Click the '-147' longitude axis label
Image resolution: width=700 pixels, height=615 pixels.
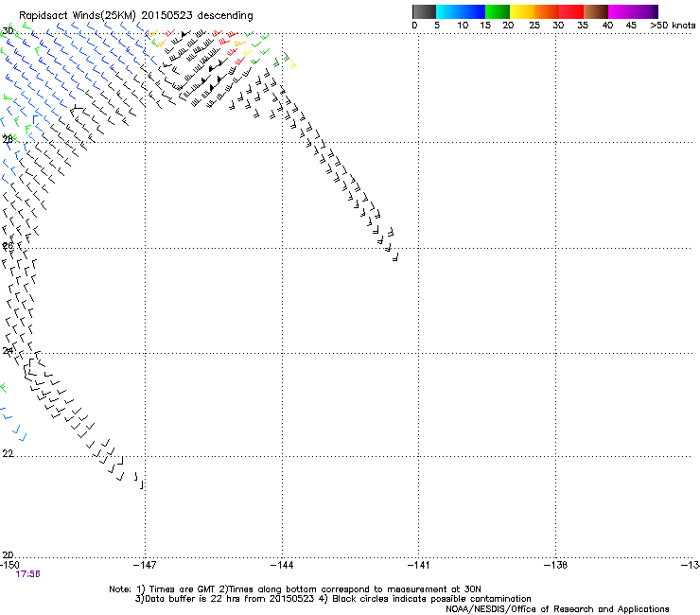pyautogui.click(x=145, y=565)
